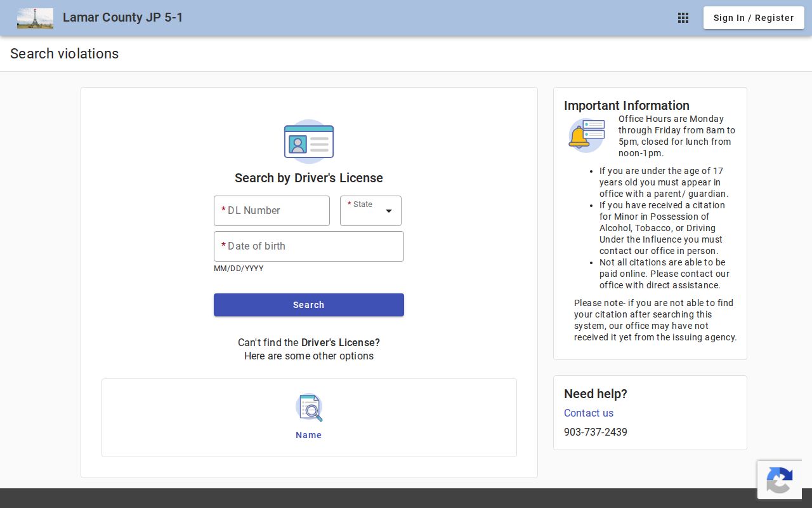Viewport: 812px width, 508px height.
Task: Click the MM/DD/YYYY hint text
Action: [239, 269]
